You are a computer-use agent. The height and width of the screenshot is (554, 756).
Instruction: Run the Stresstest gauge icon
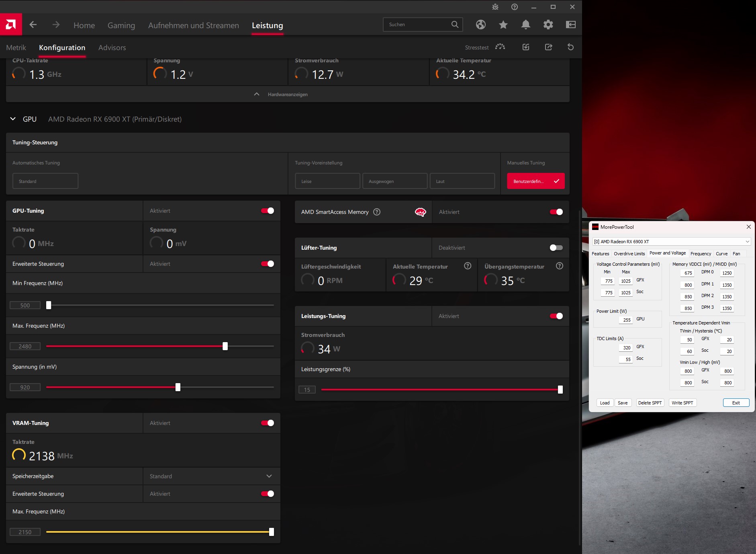point(500,47)
